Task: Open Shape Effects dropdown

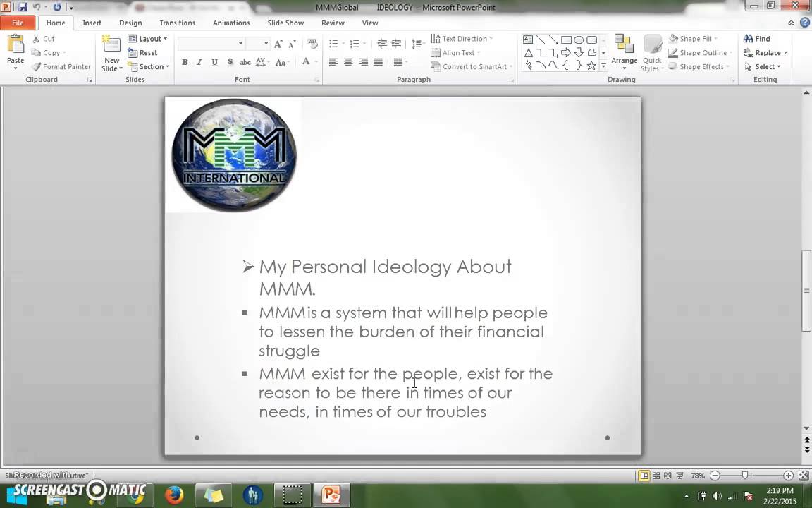Action: 699,67
